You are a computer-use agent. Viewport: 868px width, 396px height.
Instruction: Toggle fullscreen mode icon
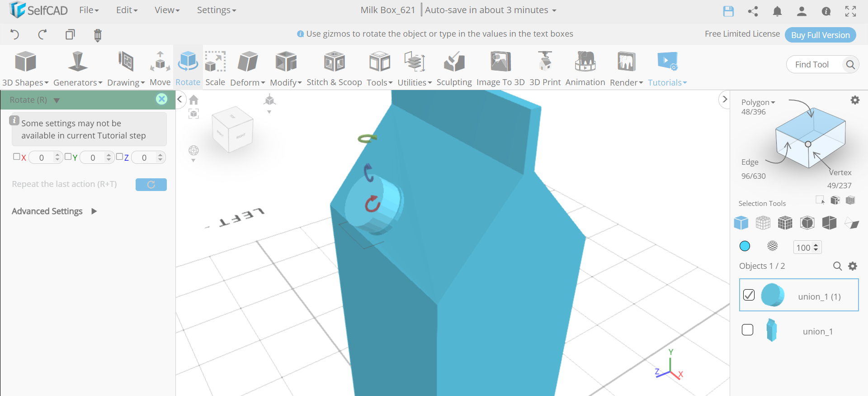850,11
